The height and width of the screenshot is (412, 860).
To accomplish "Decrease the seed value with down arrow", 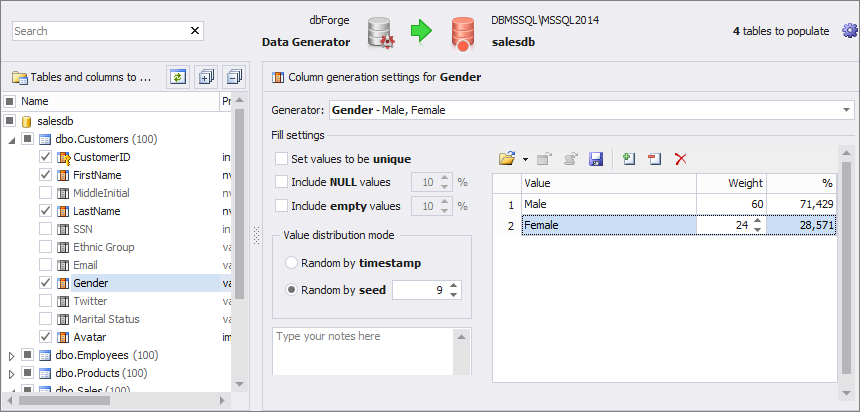I will 453,295.
